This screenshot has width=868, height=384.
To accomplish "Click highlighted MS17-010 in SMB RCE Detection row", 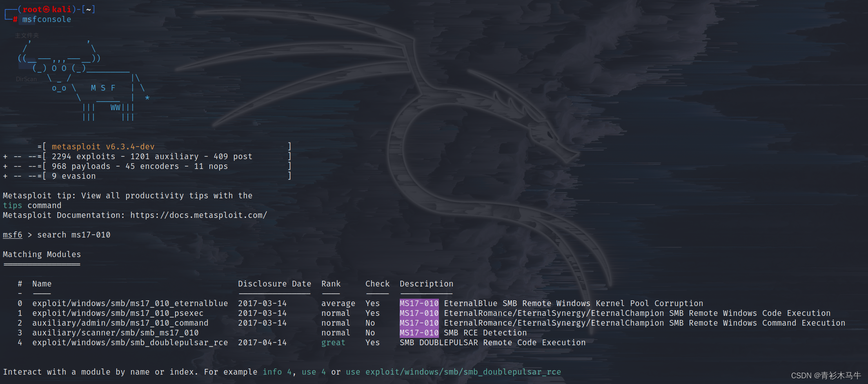I will pyautogui.click(x=419, y=333).
